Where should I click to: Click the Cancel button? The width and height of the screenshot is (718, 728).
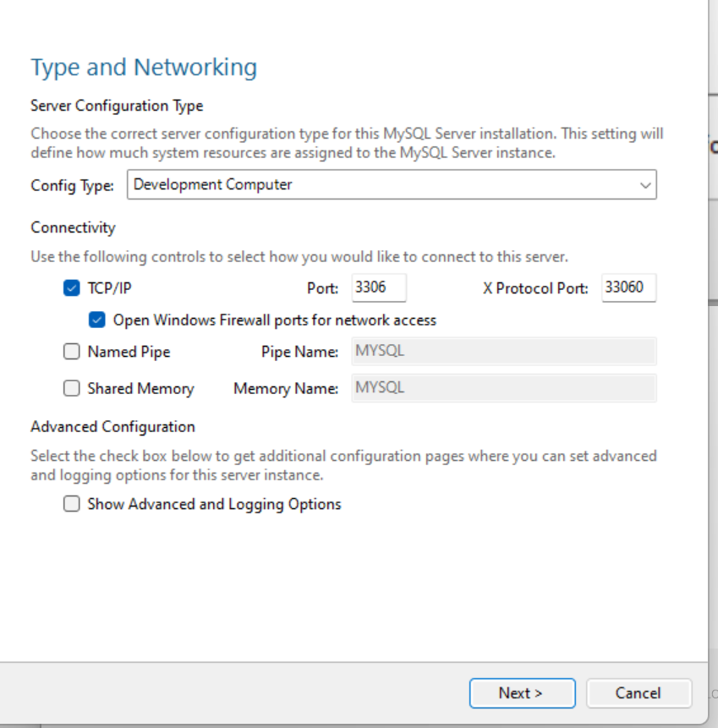coord(639,693)
